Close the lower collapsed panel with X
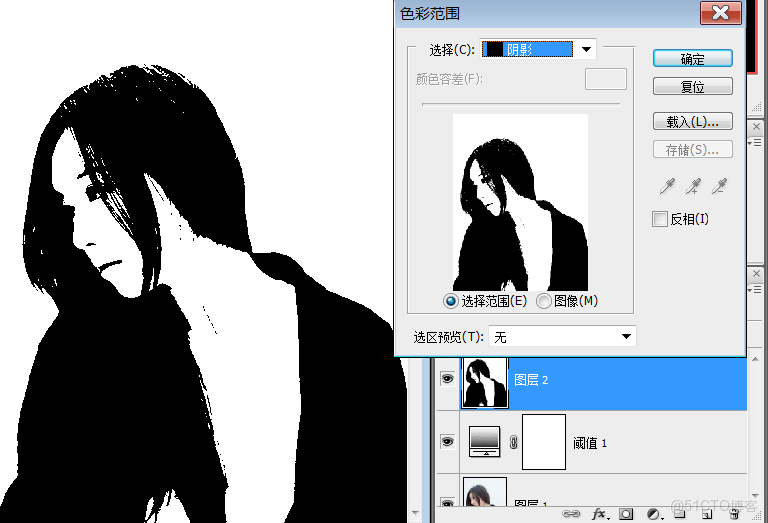Viewport: 768px width, 523px height. [756, 273]
